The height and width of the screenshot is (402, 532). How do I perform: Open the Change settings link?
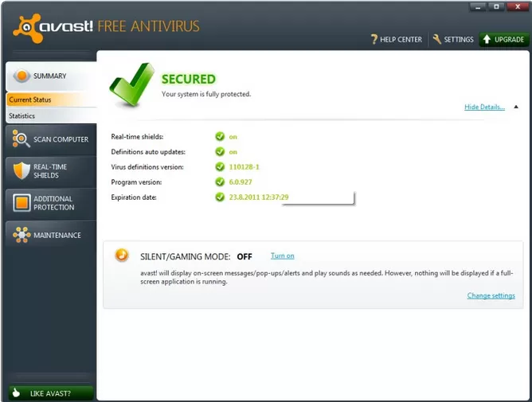[491, 295]
